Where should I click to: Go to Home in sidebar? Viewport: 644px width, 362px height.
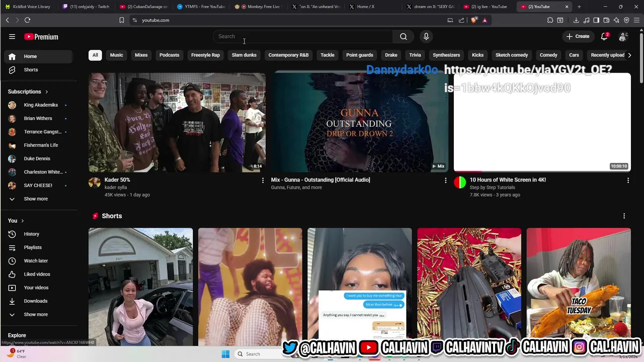click(39, 56)
